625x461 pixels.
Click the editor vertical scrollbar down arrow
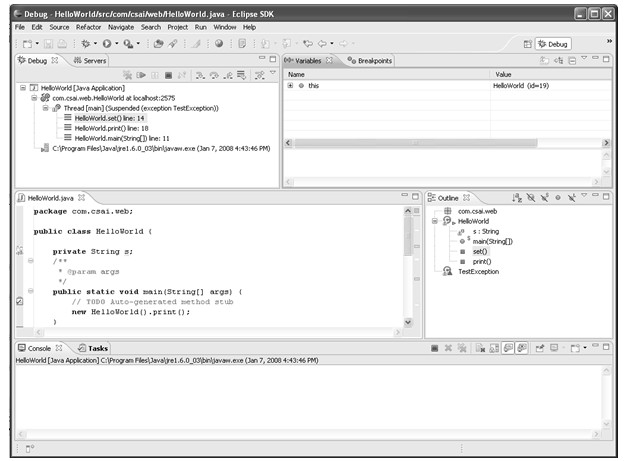click(x=408, y=322)
